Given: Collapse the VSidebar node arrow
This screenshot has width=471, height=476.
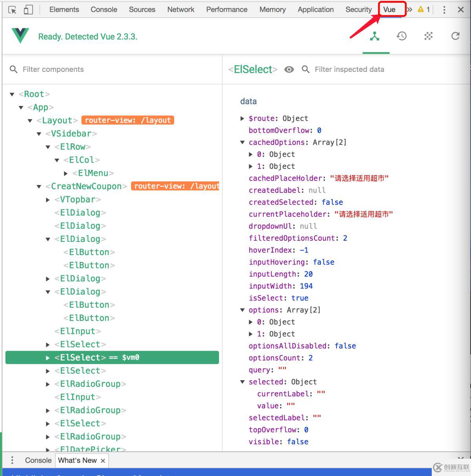Looking at the screenshot, I should tap(39, 134).
